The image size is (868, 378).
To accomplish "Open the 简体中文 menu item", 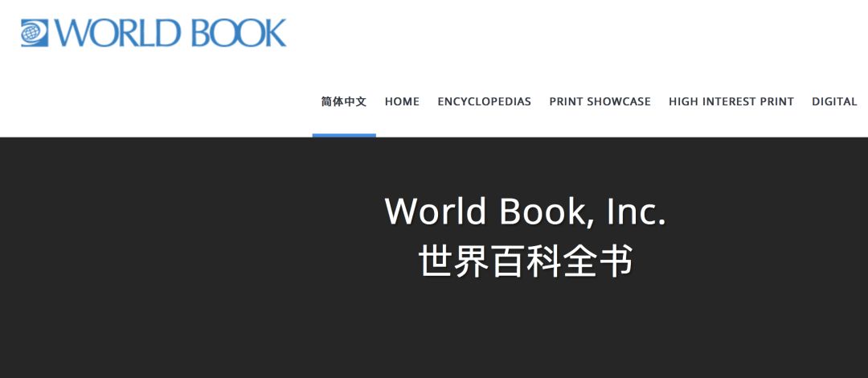I will tap(344, 101).
